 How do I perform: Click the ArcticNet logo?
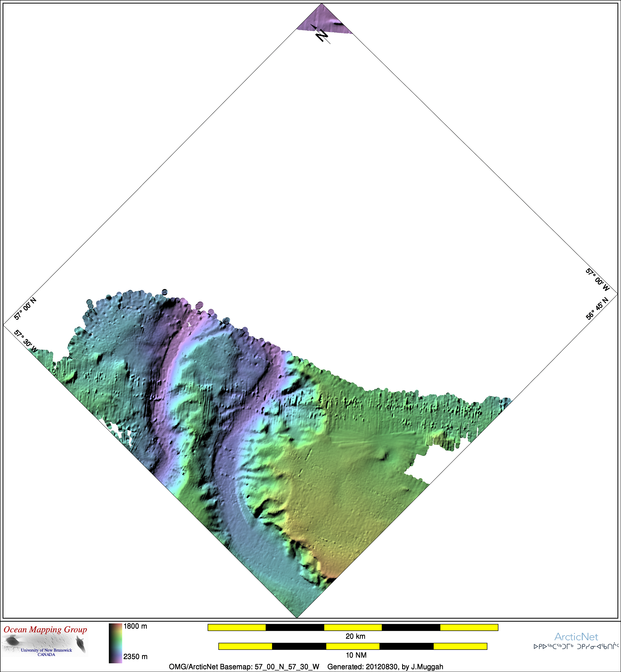[576, 637]
